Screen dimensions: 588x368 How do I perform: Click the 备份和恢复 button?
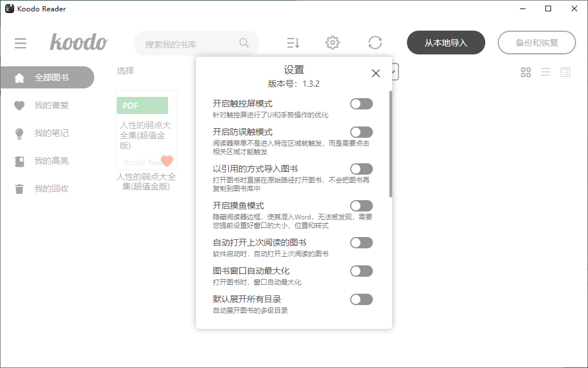536,43
